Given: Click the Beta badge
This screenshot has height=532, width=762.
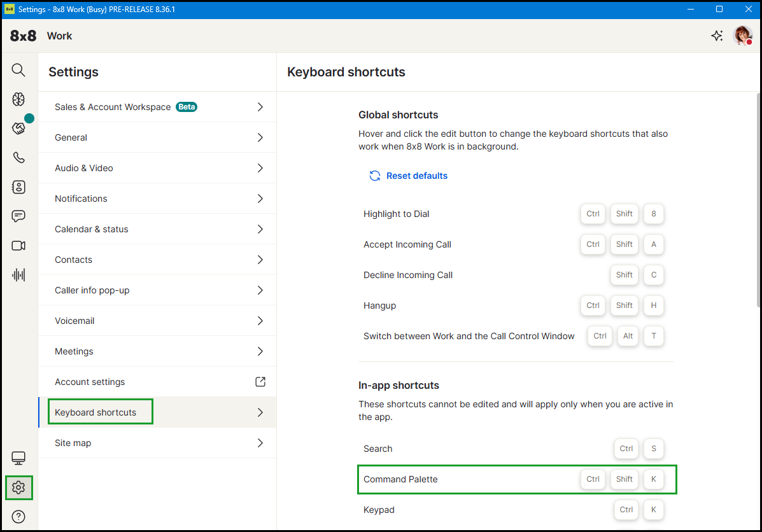Looking at the screenshot, I should tap(187, 107).
